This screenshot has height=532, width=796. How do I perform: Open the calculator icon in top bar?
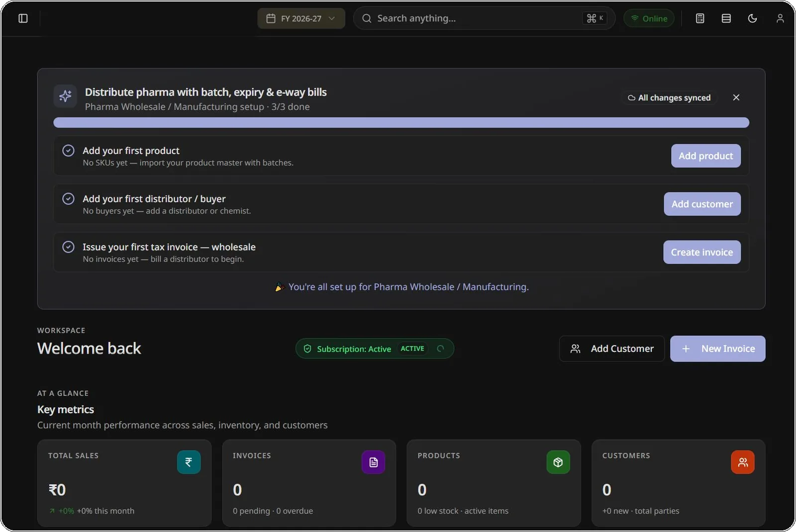point(700,18)
